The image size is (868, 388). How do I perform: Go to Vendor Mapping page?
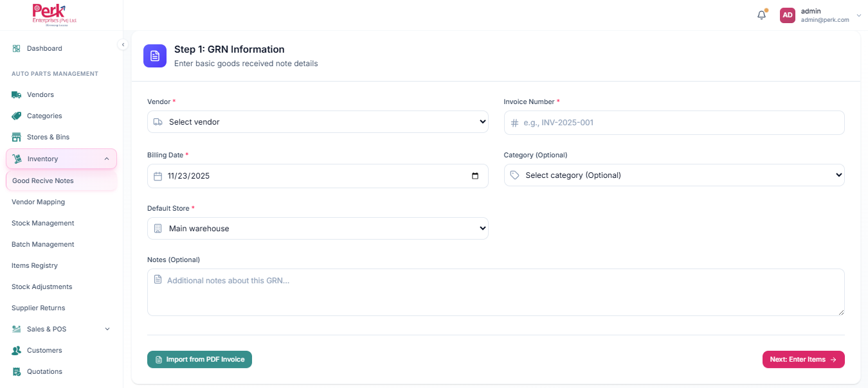click(x=38, y=202)
